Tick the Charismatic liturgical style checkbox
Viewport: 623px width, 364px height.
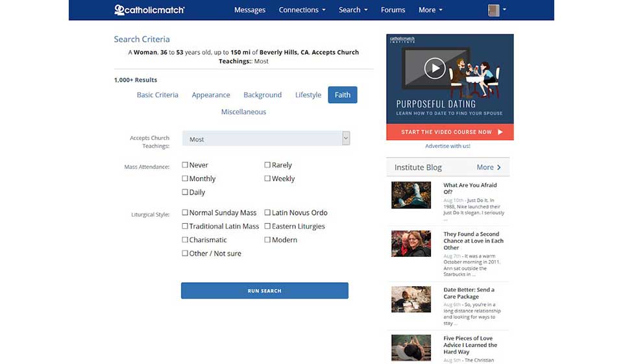click(x=185, y=240)
